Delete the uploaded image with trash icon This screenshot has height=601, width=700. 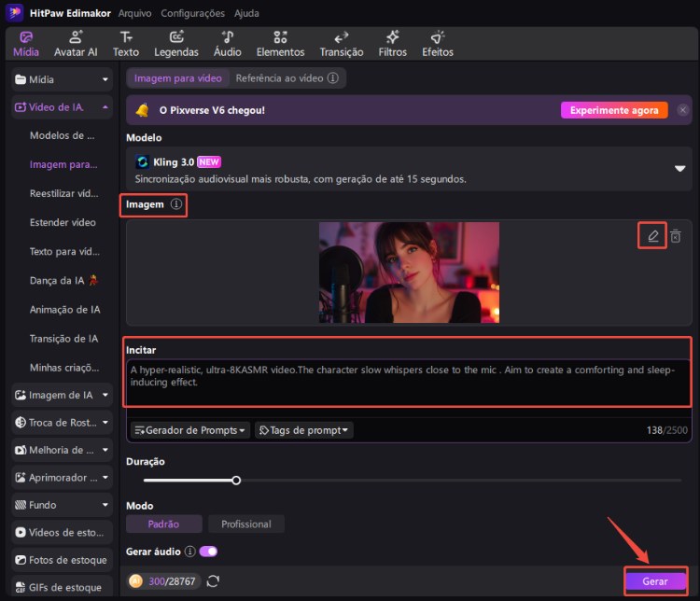coord(676,236)
